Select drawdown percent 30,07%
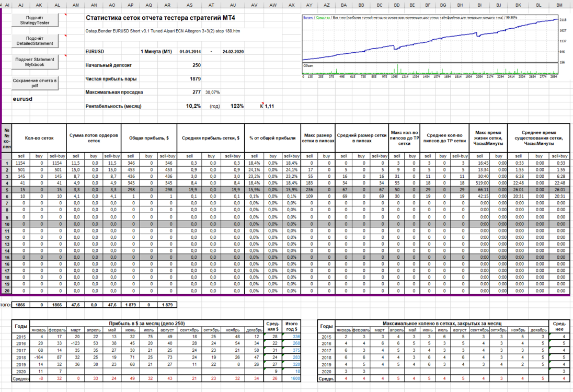Image resolution: width=573 pixels, height=392 pixels. [x=212, y=93]
